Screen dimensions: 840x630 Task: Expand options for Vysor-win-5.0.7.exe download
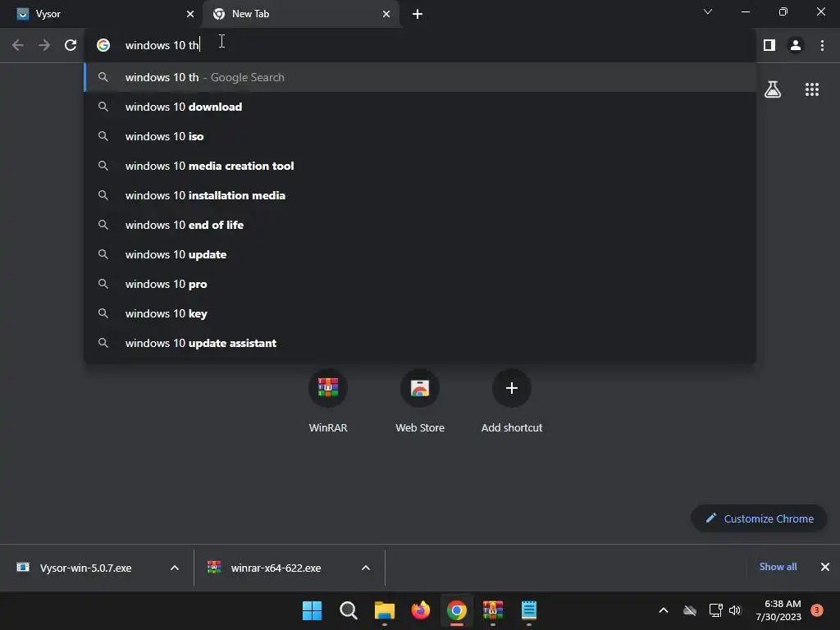tap(175, 568)
